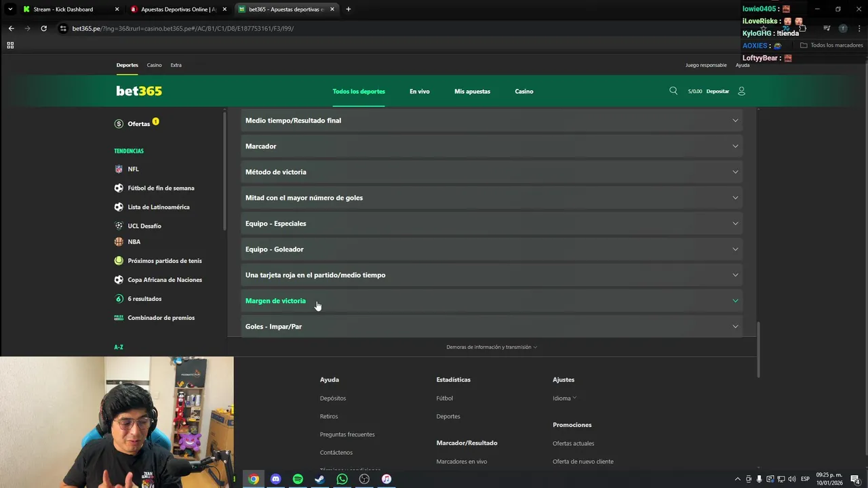Open Casino in main navigation bar
This screenshot has height=488, width=868.
click(524, 91)
